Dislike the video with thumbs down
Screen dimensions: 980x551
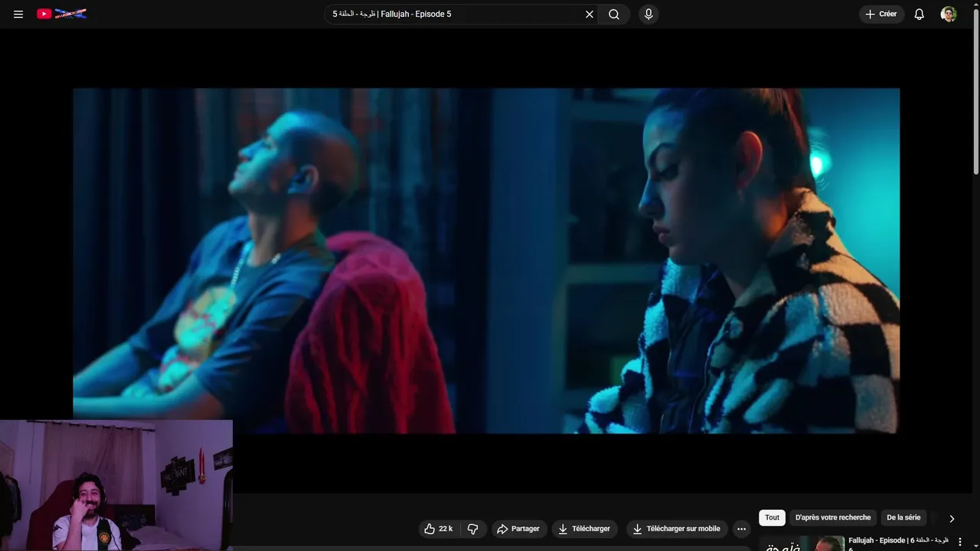tap(473, 529)
